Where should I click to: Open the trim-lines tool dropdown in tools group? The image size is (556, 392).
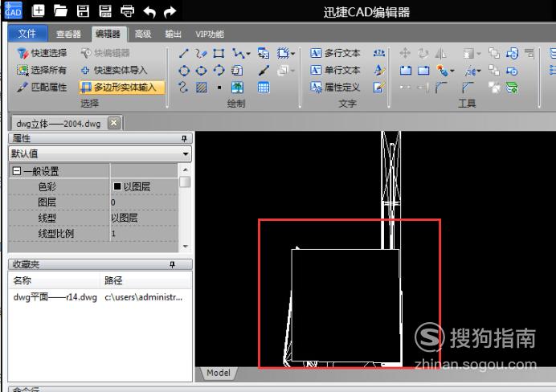[x=479, y=71]
